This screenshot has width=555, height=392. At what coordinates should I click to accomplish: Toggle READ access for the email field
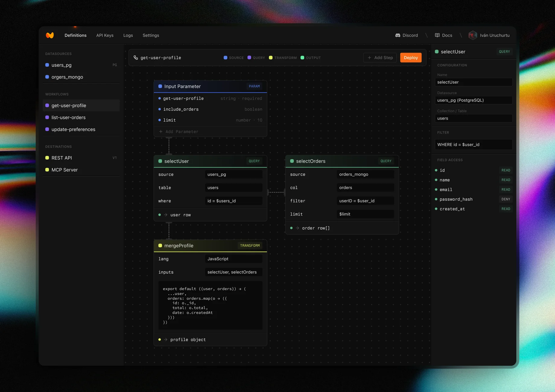click(506, 189)
